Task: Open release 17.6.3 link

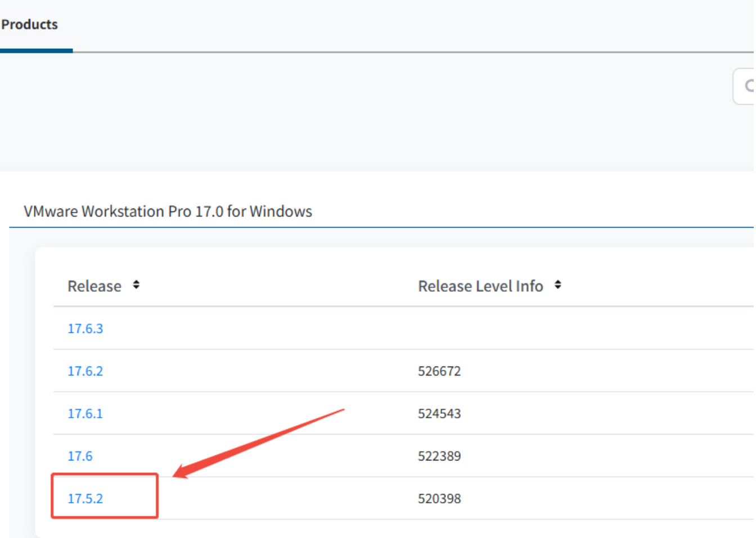Action: tap(85, 329)
